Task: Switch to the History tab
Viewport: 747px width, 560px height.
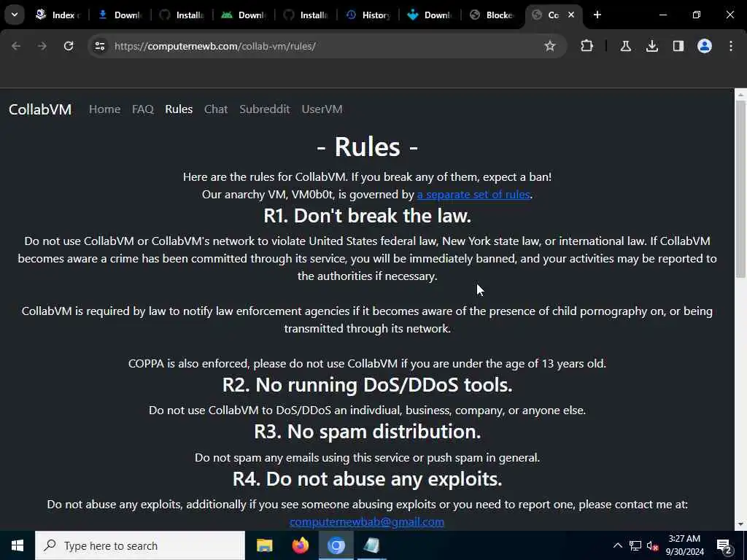Action: point(368,15)
